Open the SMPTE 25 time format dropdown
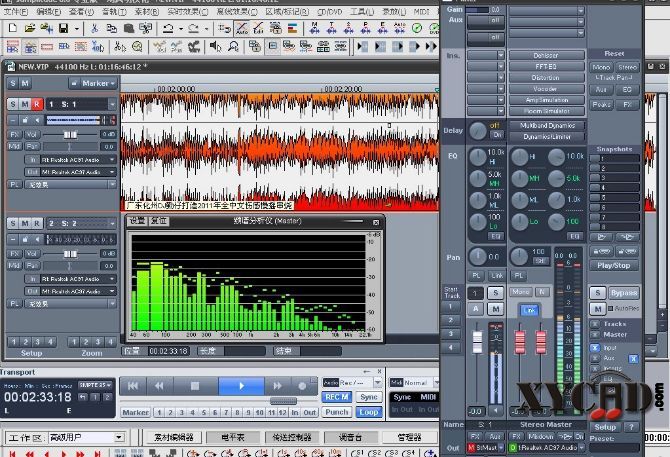 95,385
